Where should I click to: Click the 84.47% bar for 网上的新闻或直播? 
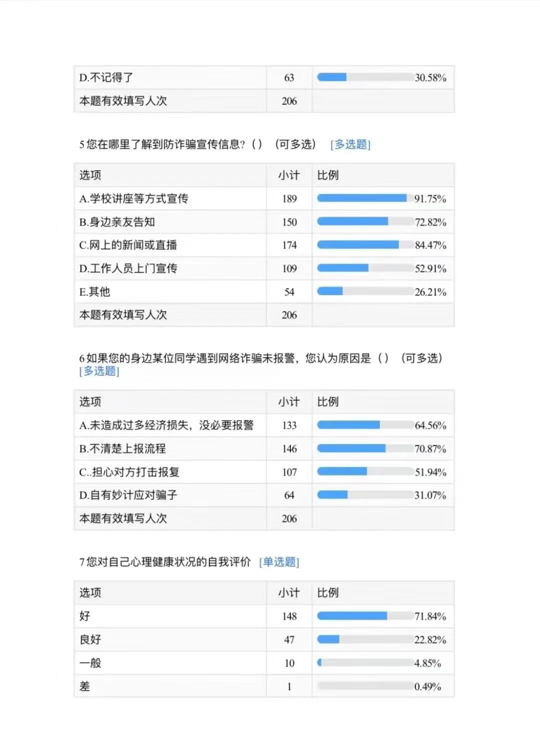pyautogui.click(x=365, y=245)
